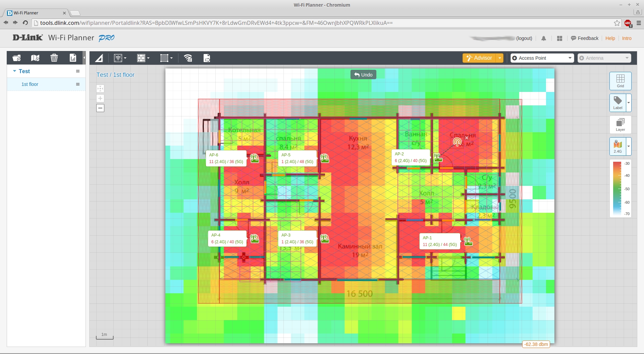
Task: Open the Advisor dropdown arrow
Action: pyautogui.click(x=500, y=58)
